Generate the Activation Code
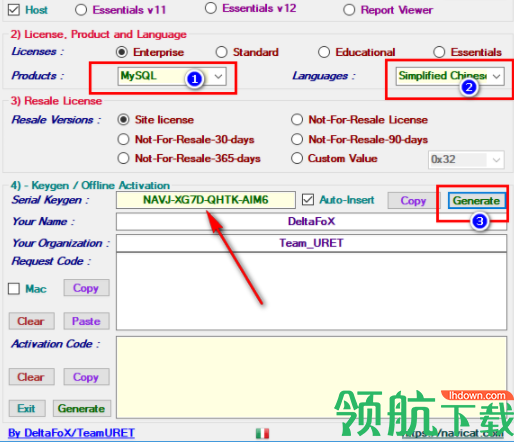The width and height of the screenshot is (514, 443). (x=82, y=409)
